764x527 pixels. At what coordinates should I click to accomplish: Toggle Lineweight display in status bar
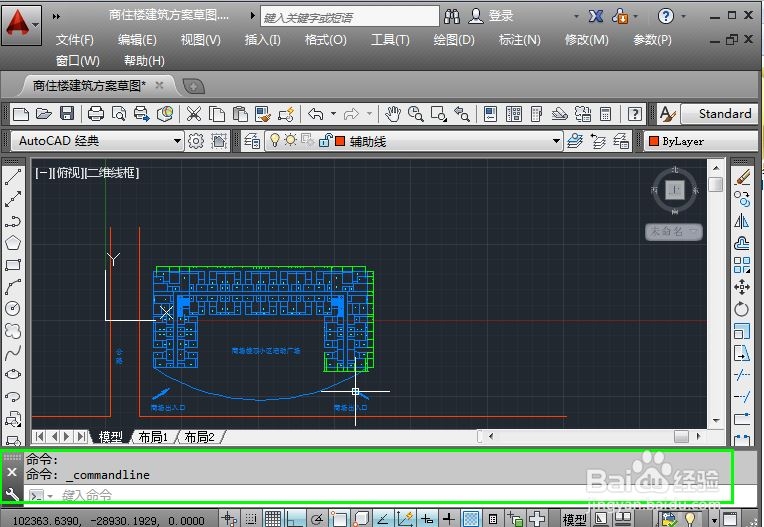[449, 519]
